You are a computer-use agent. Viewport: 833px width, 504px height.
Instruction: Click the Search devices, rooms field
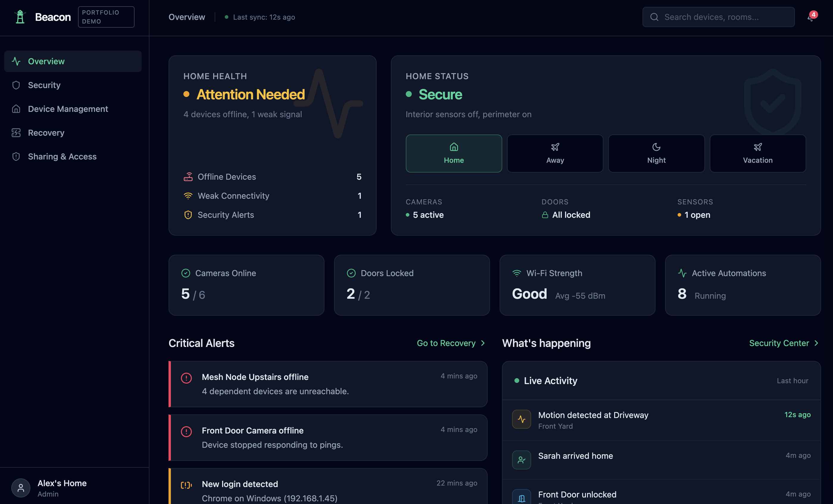pos(718,17)
